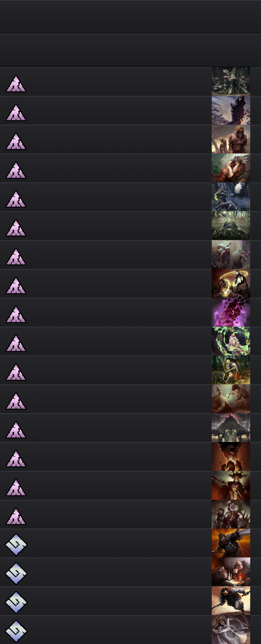
Task: Open the purple crystal shards card thumbnail
Action: point(231,312)
